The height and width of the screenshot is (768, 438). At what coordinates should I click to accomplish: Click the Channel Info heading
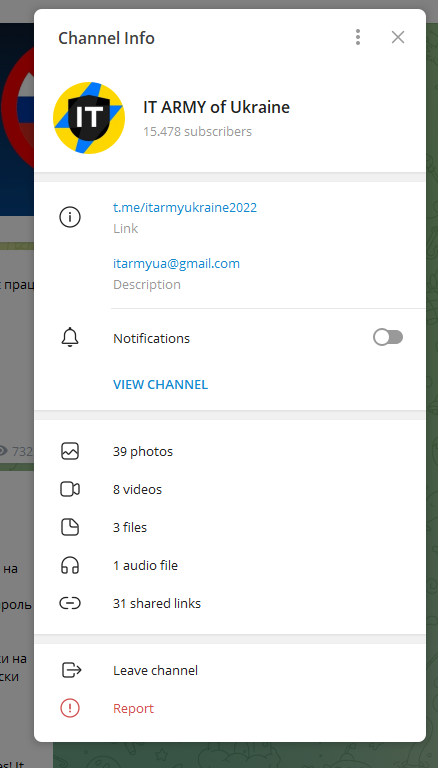[x=106, y=38]
